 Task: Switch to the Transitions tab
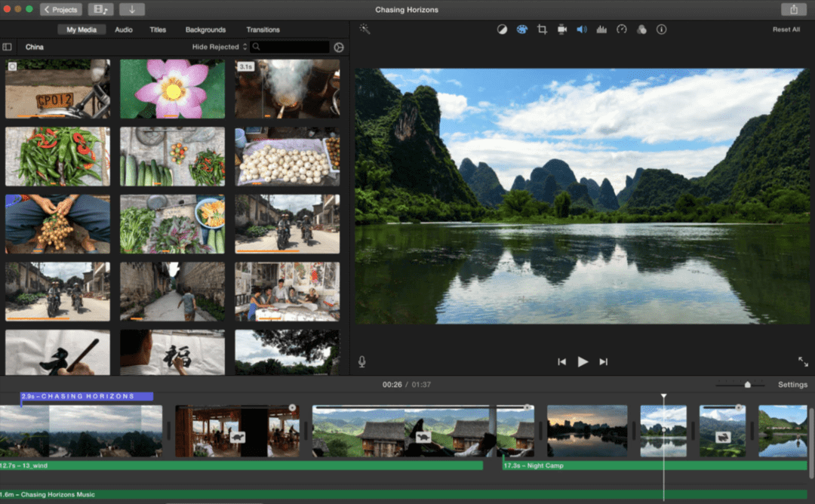click(x=263, y=29)
